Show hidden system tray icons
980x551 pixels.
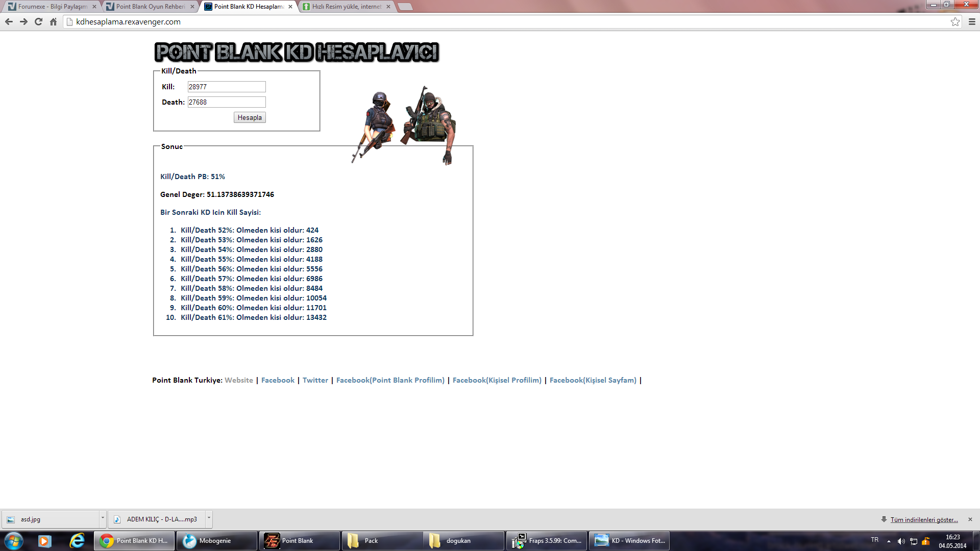click(889, 541)
